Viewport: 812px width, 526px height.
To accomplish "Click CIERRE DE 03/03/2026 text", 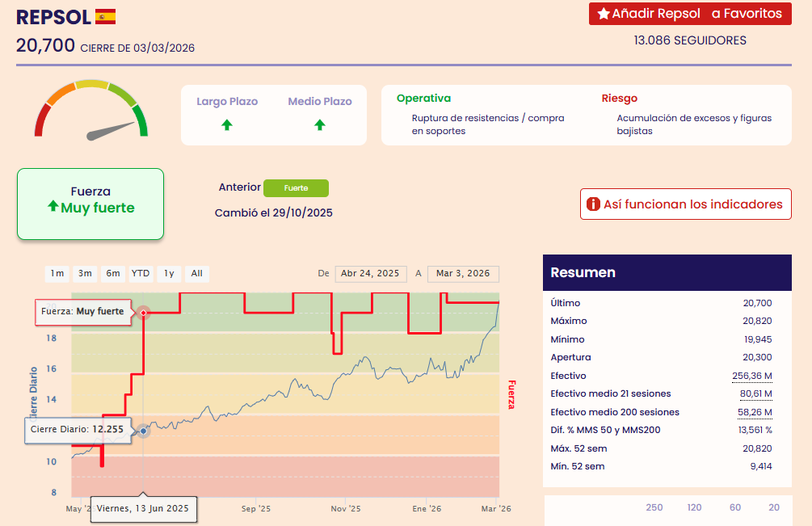I will pos(137,48).
